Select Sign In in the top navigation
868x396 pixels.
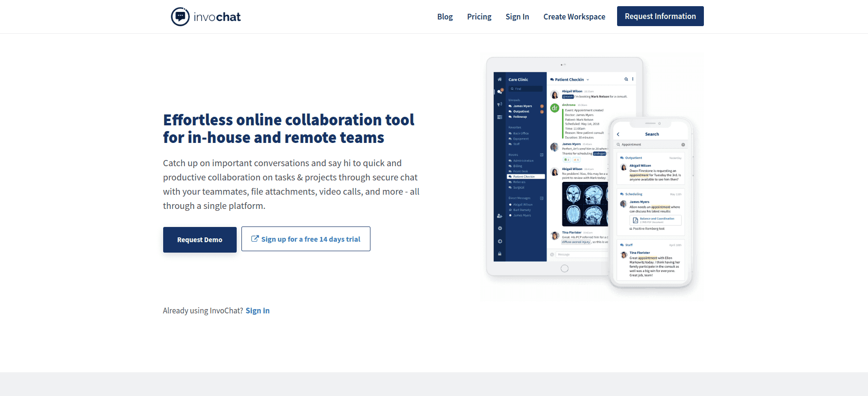tap(517, 17)
